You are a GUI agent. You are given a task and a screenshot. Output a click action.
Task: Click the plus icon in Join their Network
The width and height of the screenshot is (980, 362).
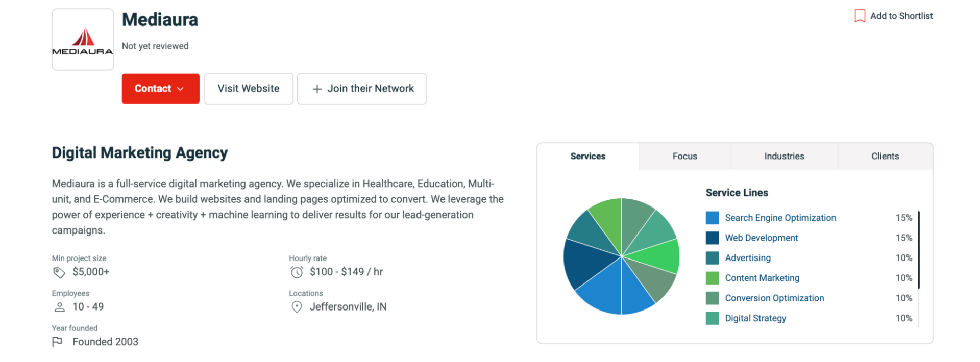pos(317,89)
